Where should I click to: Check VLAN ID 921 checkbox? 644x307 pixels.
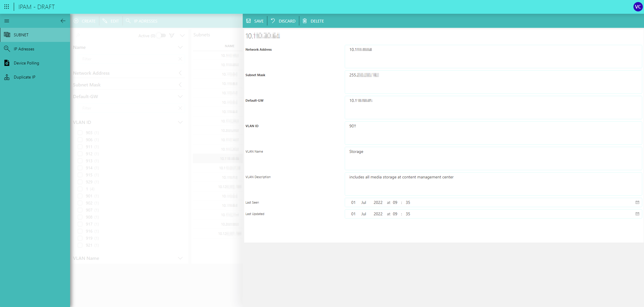pyautogui.click(x=80, y=245)
